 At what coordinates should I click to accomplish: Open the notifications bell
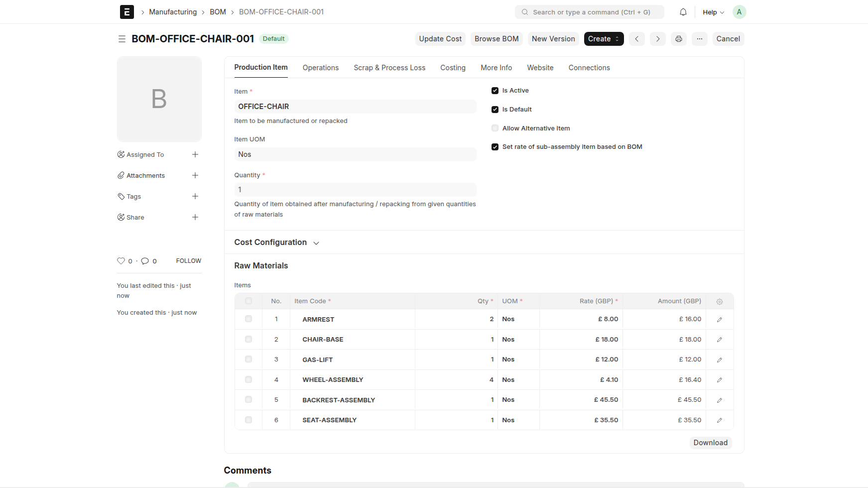(683, 12)
